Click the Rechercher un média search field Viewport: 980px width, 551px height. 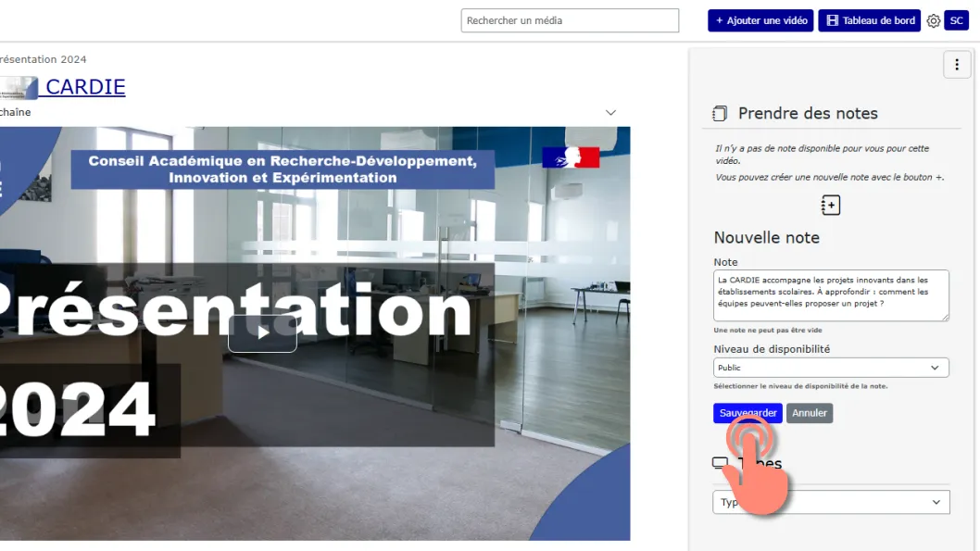click(570, 20)
